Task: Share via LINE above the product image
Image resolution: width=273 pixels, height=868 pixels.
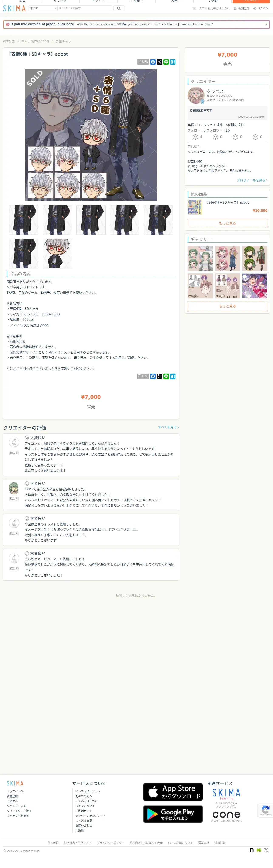Action: click(166, 62)
